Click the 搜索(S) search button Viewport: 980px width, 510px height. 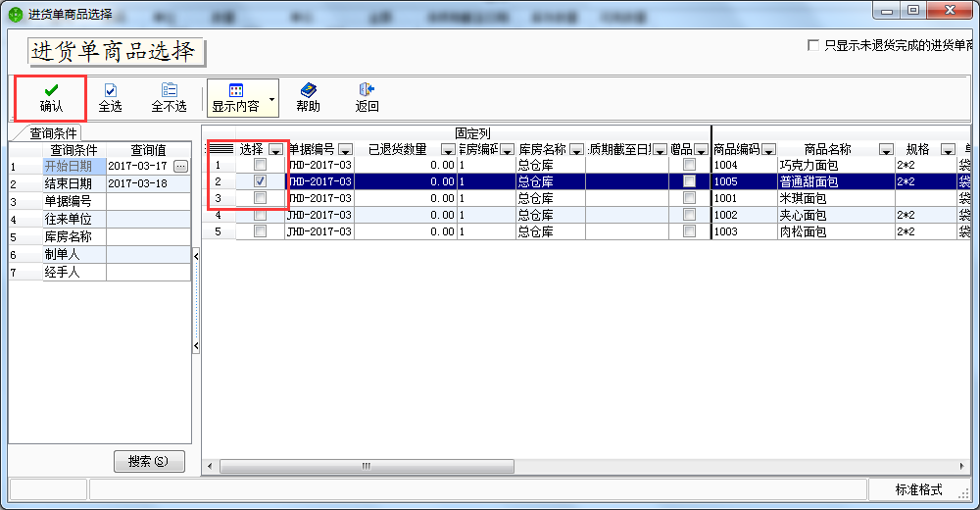coord(149,461)
